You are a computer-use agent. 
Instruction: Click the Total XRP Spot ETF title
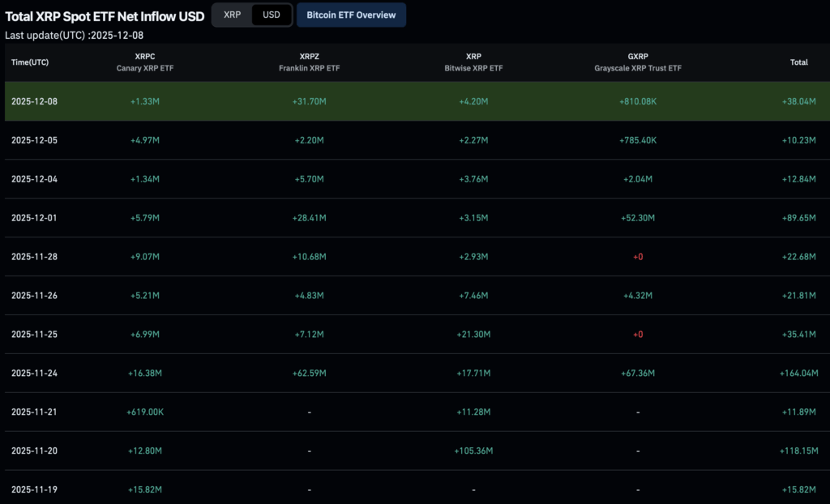tap(104, 15)
